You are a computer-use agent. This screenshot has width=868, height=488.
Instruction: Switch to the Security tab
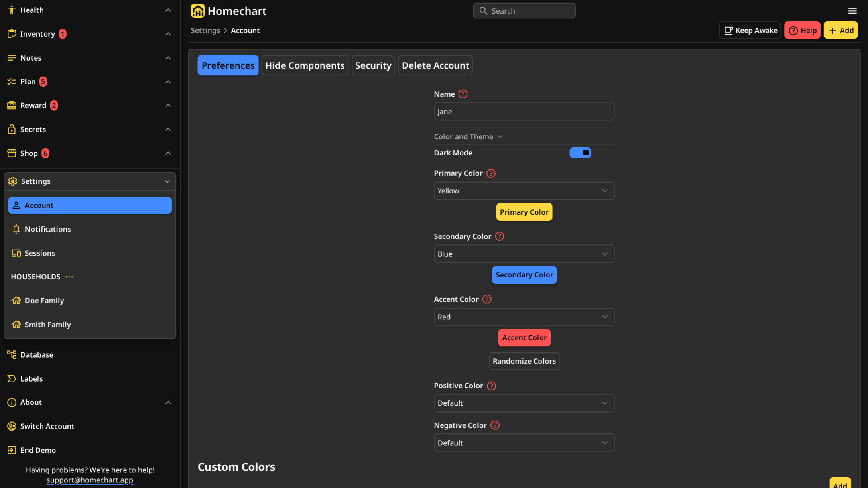click(x=373, y=65)
